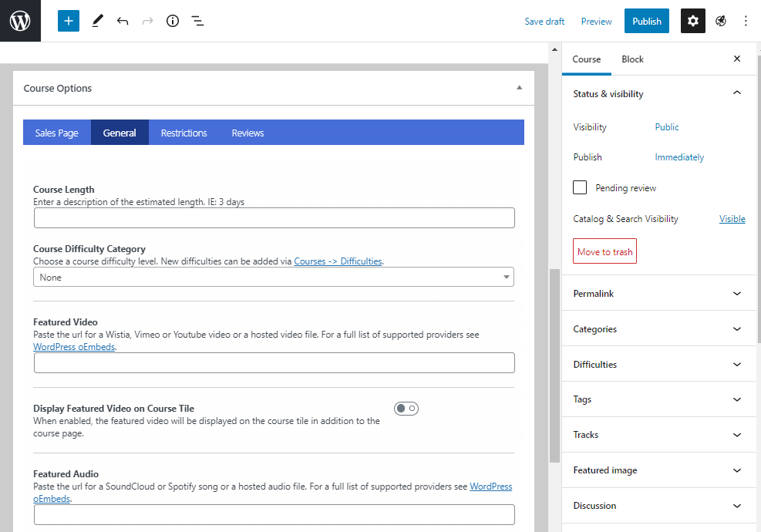
Task: Open the Course Difficulty dropdown
Action: point(274,277)
